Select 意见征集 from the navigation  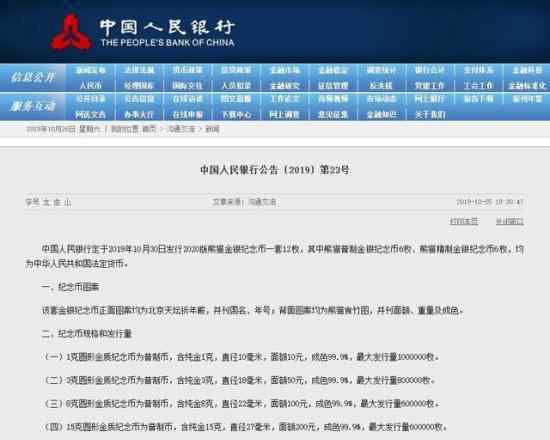coord(333,114)
